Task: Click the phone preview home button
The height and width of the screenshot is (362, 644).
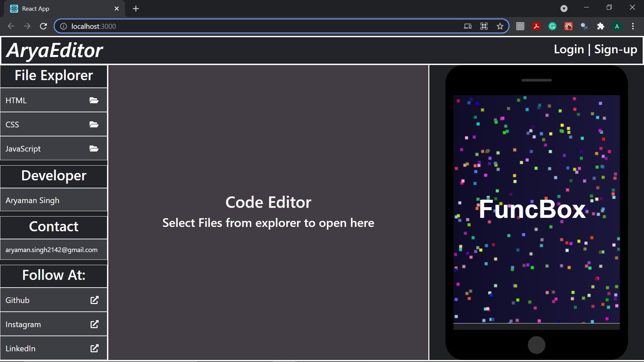Action: (536, 345)
